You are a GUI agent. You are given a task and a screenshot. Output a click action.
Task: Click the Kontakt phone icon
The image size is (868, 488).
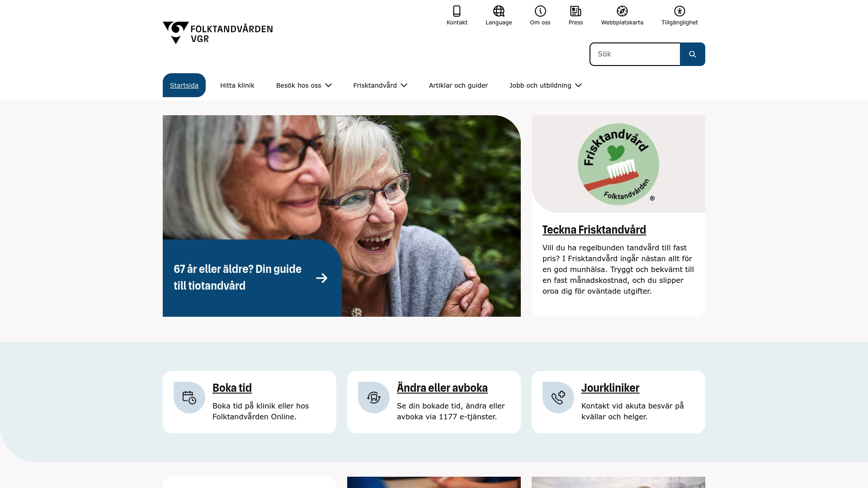click(x=457, y=11)
